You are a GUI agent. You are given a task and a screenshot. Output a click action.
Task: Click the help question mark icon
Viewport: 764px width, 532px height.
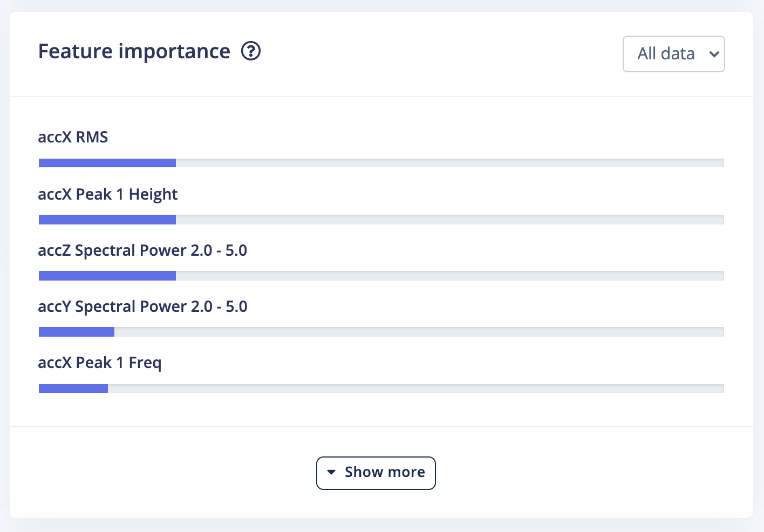pyautogui.click(x=251, y=51)
